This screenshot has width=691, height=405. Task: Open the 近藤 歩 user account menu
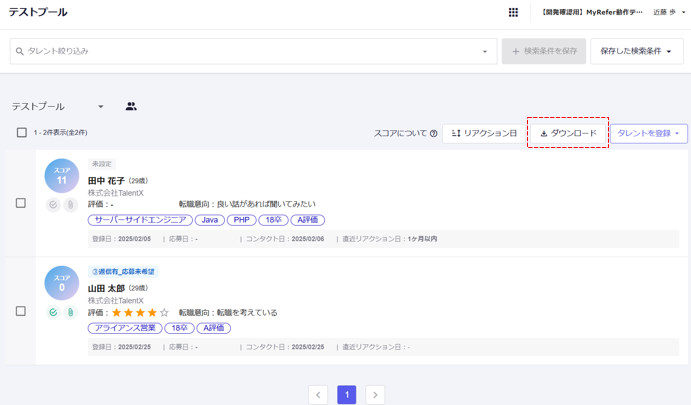pyautogui.click(x=669, y=13)
